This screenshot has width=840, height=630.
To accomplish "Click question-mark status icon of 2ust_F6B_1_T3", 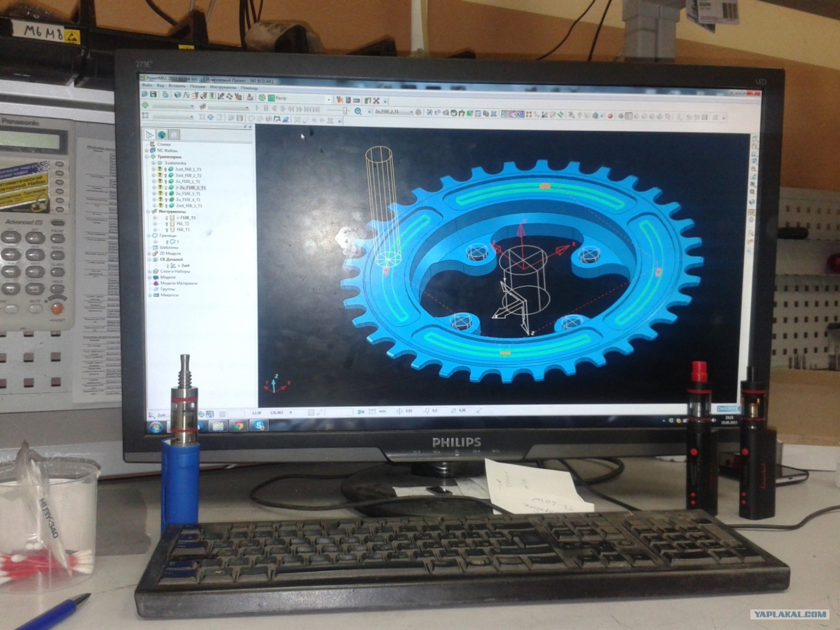I will [x=160, y=169].
